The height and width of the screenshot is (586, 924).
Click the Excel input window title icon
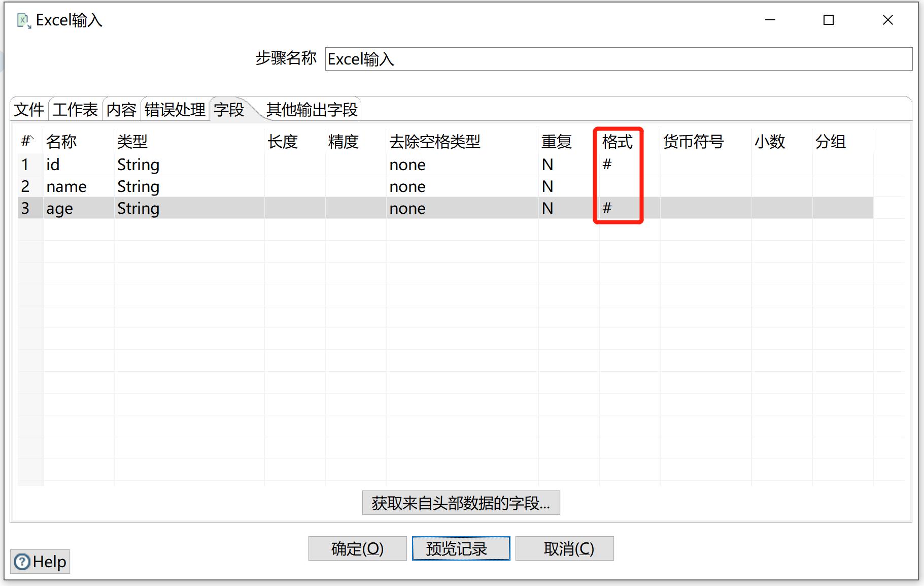[x=24, y=21]
